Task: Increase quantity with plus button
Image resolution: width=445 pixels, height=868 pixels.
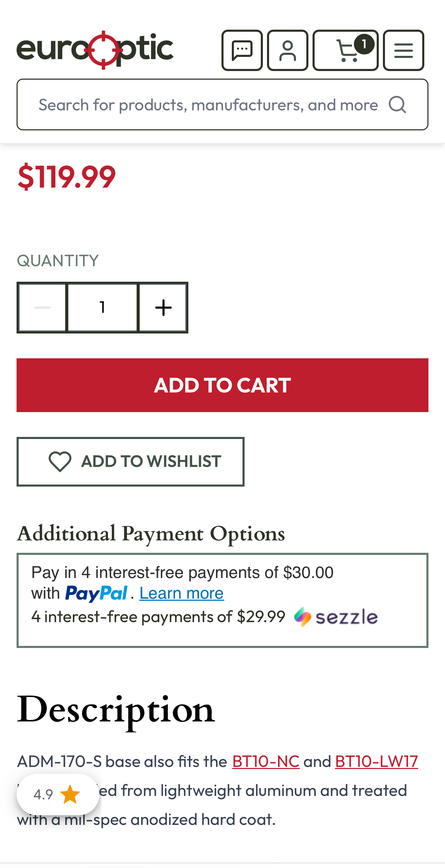Action: [163, 307]
